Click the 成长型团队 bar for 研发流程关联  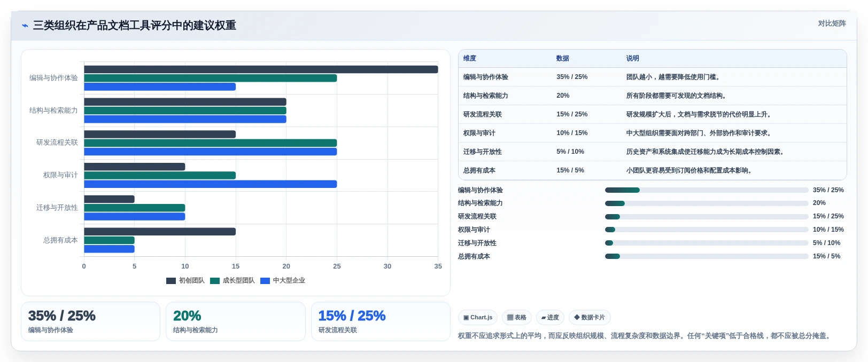pyautogui.click(x=211, y=143)
